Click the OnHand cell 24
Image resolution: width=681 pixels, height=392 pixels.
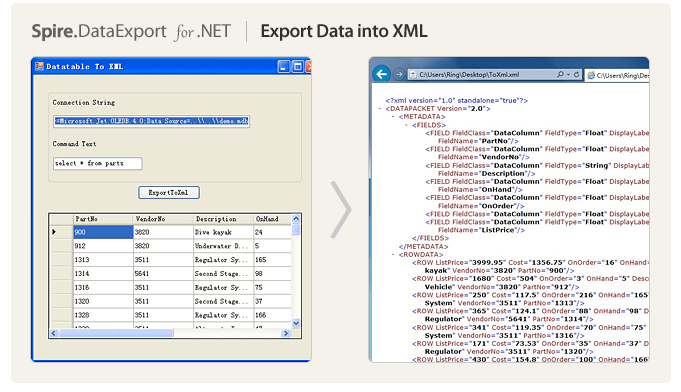[x=272, y=232]
